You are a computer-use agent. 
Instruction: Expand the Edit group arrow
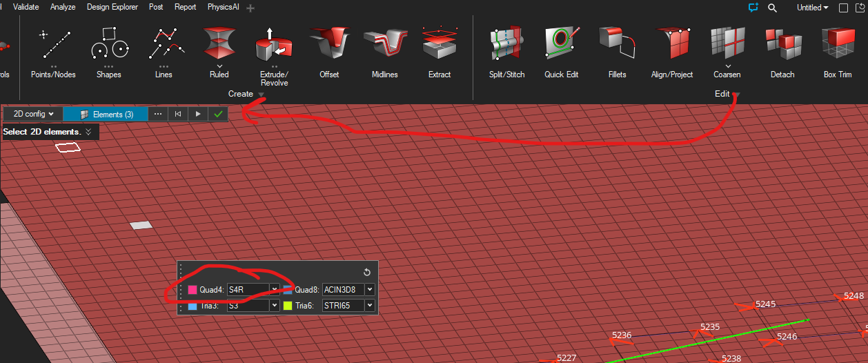pos(736,95)
